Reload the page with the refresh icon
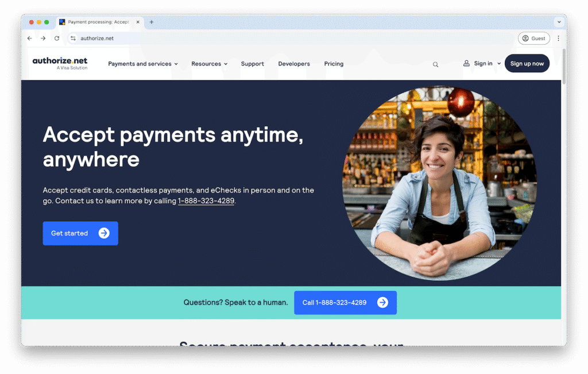The width and height of the screenshot is (588, 374). pyautogui.click(x=57, y=38)
